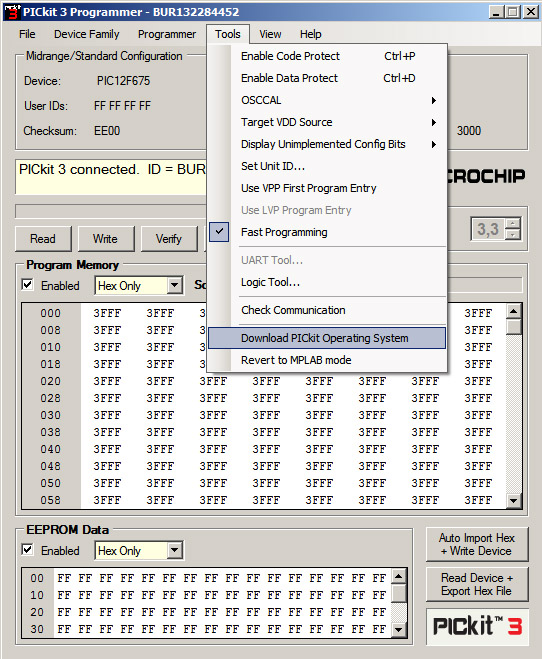Decrease the VDD voltage spinner value
This screenshot has width=542, height=659.
(513, 235)
